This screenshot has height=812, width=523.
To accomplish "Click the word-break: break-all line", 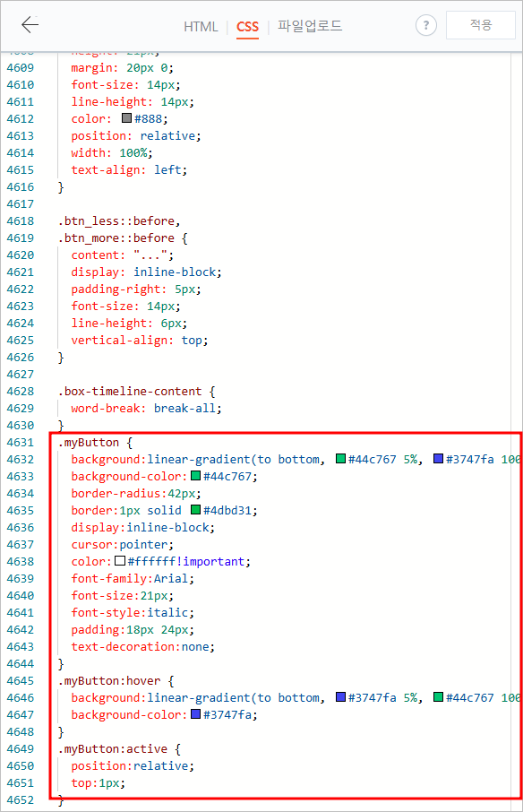I will coord(146,409).
